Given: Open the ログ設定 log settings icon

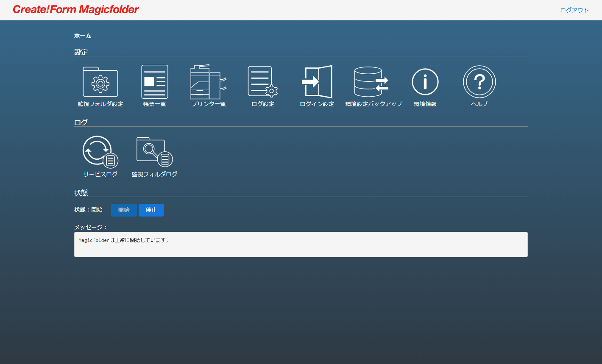Looking at the screenshot, I should coord(263,82).
